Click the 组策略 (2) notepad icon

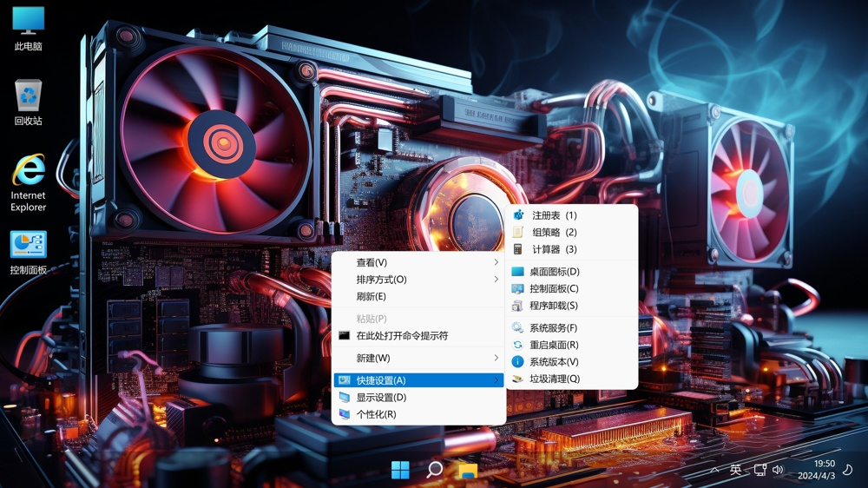(x=518, y=232)
